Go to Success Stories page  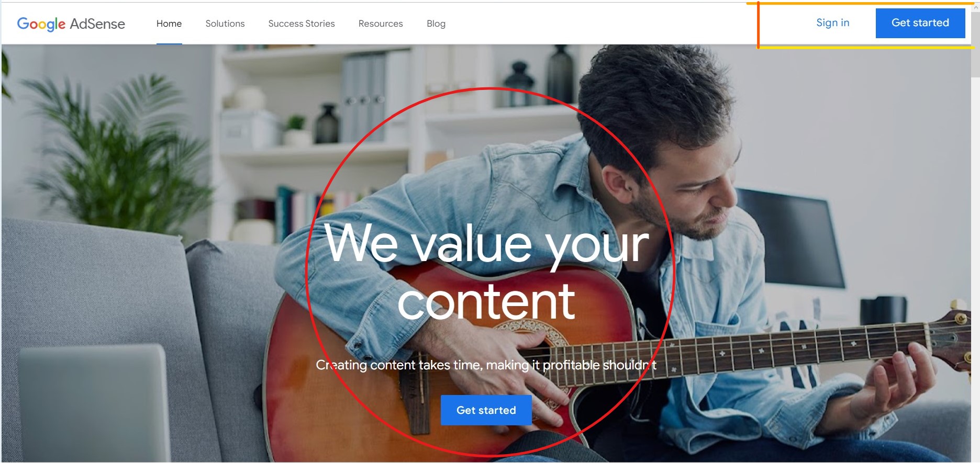(x=302, y=24)
